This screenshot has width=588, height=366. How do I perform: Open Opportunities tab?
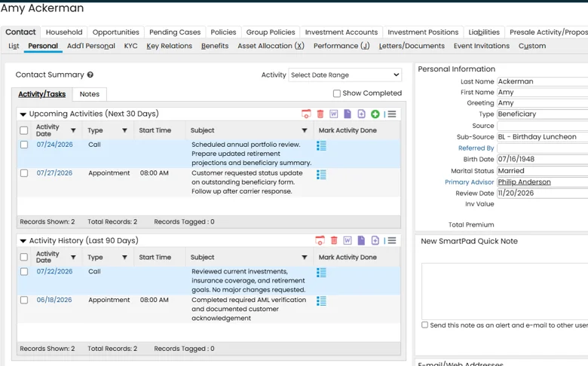[115, 32]
